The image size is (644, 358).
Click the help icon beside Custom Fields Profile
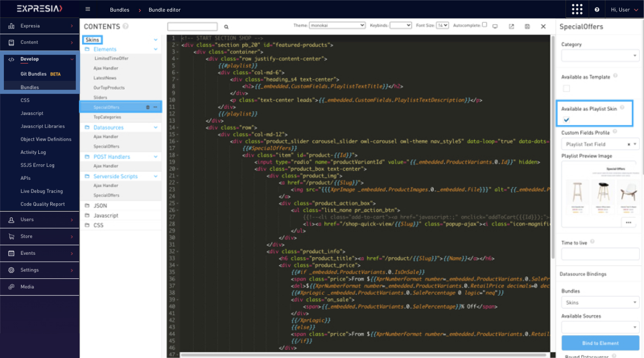615,131
